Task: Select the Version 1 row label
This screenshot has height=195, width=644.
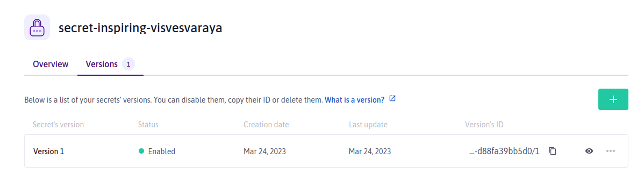Action: click(48, 151)
